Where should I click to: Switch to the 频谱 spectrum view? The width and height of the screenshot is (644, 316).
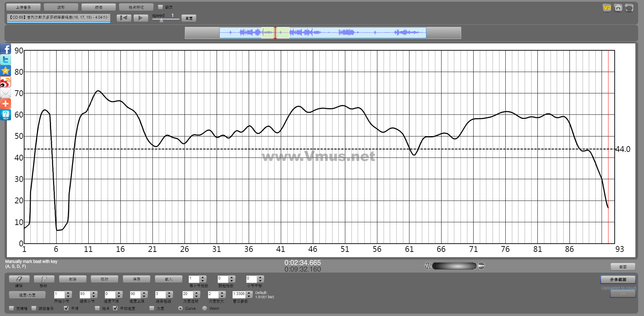click(x=99, y=7)
